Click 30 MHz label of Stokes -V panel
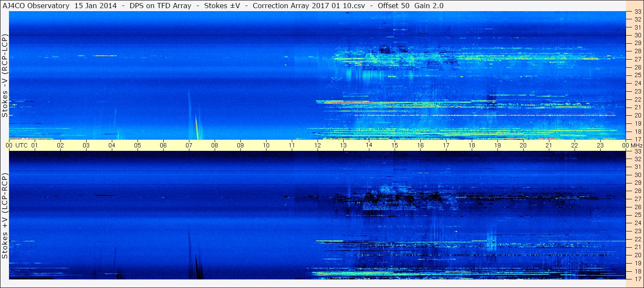The width and height of the screenshot is (644, 288). [638, 35]
